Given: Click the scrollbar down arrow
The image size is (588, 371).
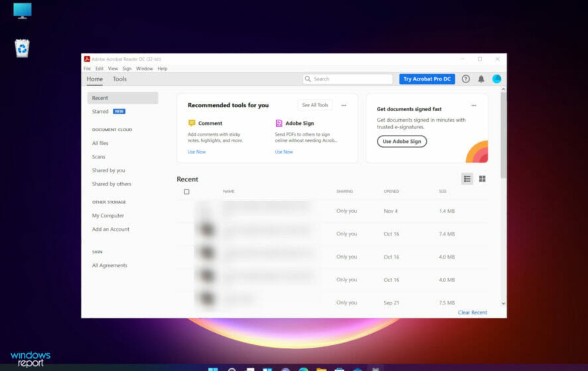Looking at the screenshot, I should [x=503, y=304].
